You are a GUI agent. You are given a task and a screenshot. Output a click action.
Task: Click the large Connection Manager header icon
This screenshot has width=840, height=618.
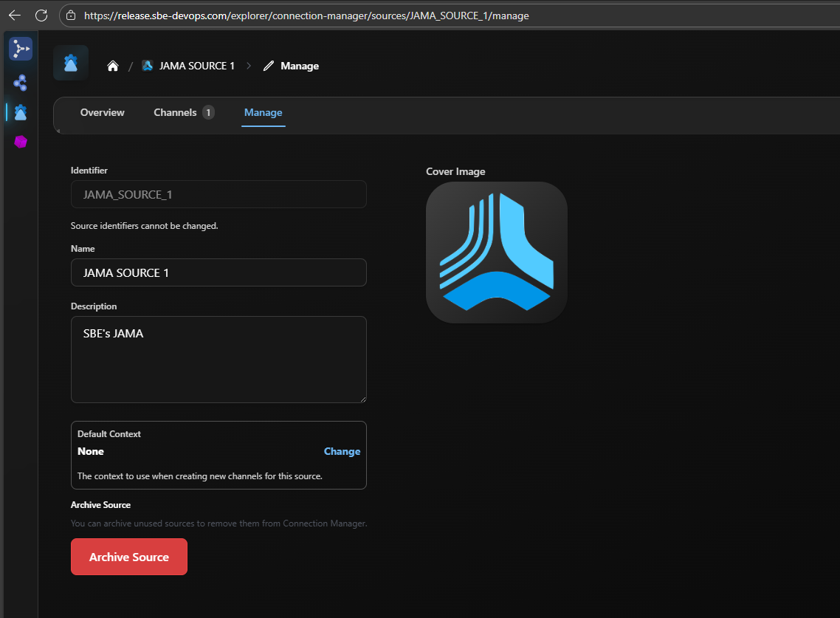coord(71,63)
